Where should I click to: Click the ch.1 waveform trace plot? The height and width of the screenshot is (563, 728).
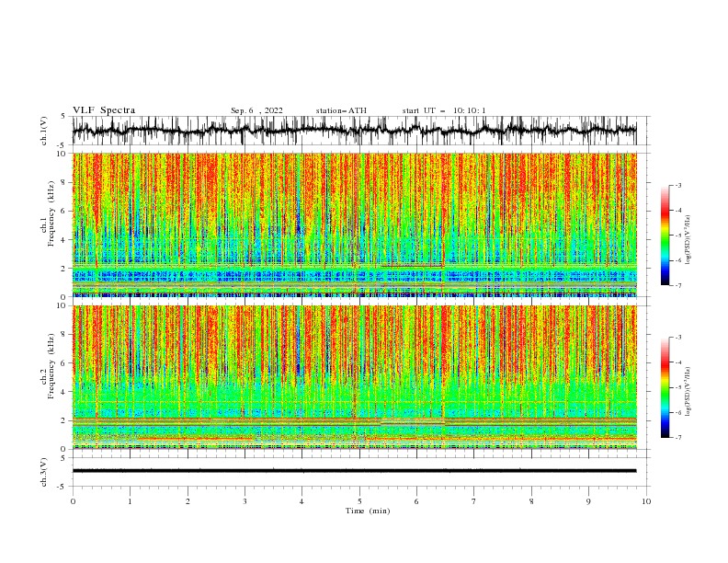tap(354, 131)
